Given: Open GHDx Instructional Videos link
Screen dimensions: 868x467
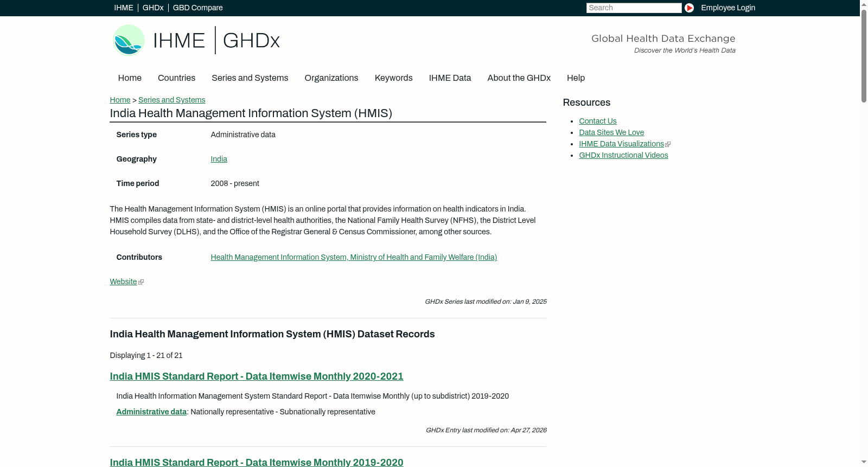Looking at the screenshot, I should [623, 155].
